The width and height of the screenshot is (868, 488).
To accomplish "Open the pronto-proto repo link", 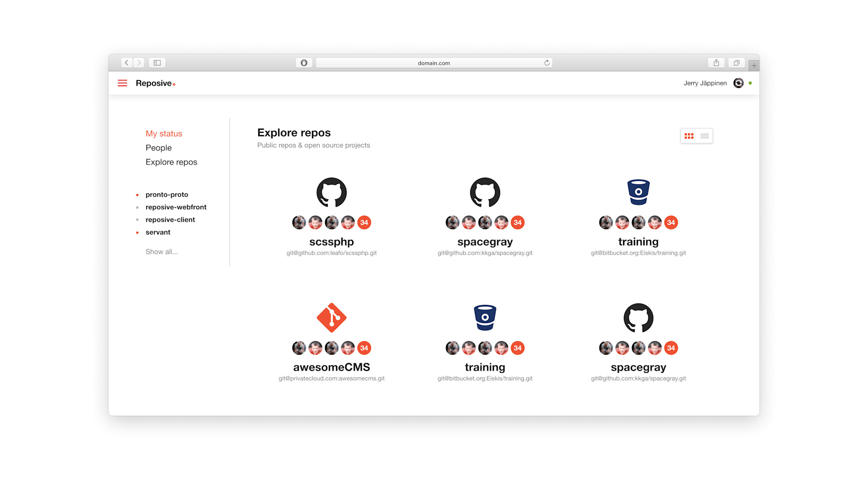I will tap(167, 195).
